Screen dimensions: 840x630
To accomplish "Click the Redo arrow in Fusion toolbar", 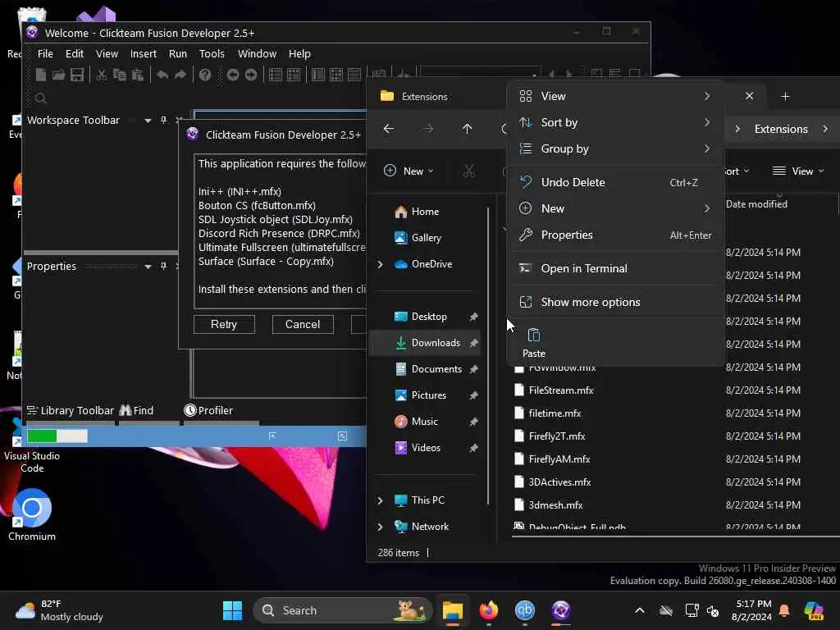I will 180,75.
